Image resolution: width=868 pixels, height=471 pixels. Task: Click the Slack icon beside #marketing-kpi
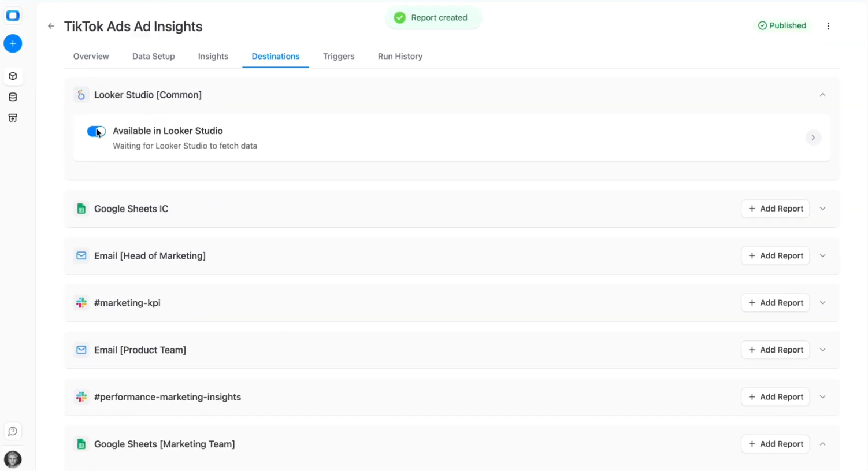click(x=81, y=302)
